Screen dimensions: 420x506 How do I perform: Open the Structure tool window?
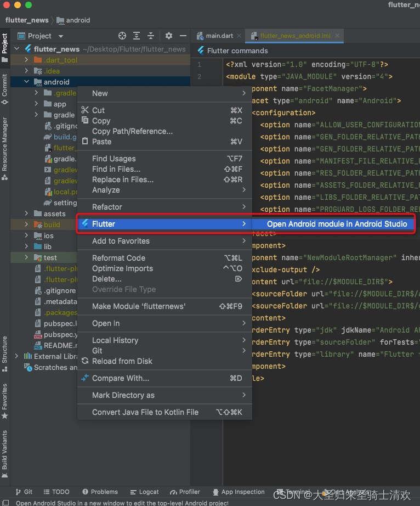pos(4,353)
